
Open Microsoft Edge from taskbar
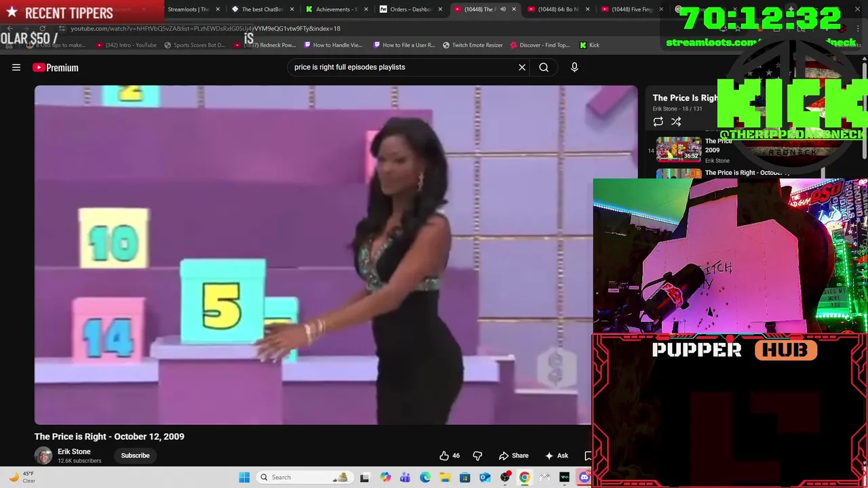pyautogui.click(x=425, y=477)
